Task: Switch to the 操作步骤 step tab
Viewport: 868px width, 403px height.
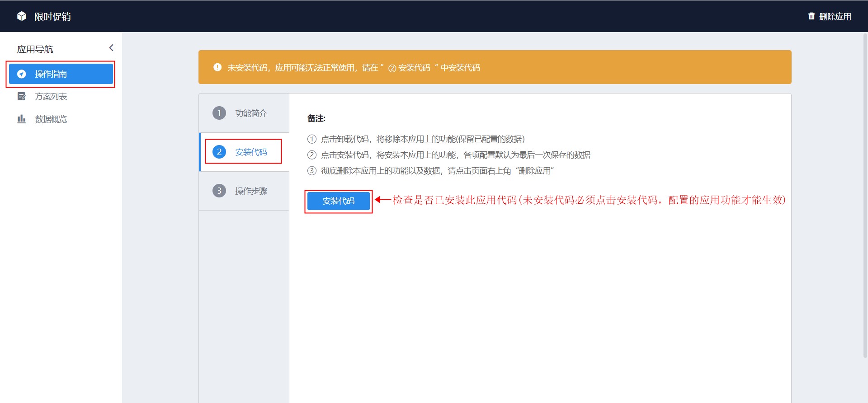Action: 244,191
